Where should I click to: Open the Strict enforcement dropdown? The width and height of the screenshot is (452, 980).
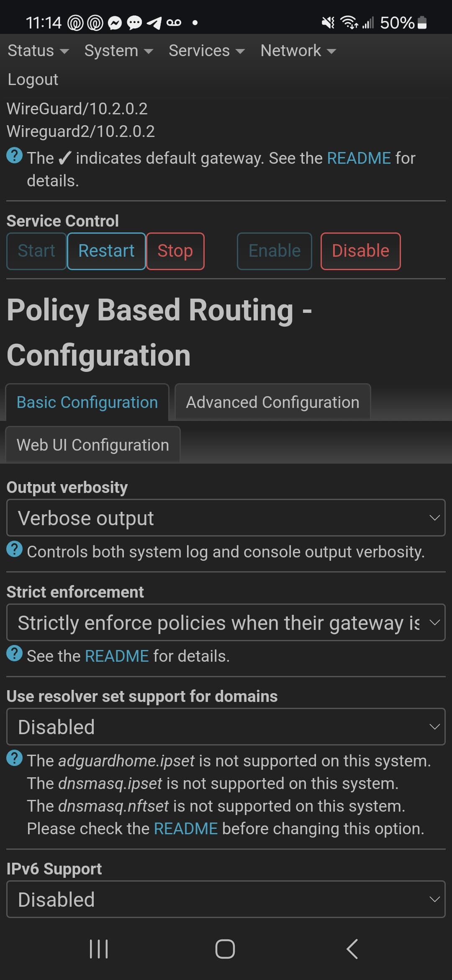point(226,622)
